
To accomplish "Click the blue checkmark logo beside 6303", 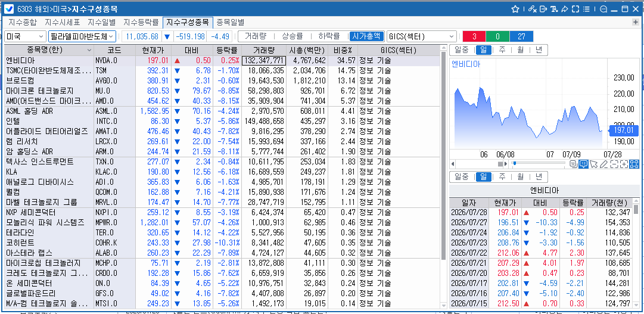I will (x=8, y=9).
